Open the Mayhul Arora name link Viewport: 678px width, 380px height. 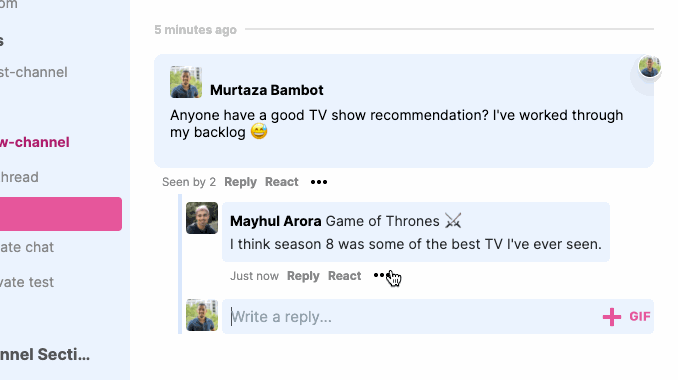tap(275, 221)
